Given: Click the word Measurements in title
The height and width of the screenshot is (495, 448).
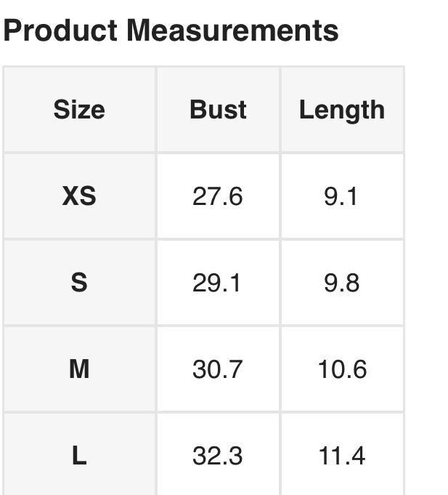Looking at the screenshot, I should tap(232, 31).
